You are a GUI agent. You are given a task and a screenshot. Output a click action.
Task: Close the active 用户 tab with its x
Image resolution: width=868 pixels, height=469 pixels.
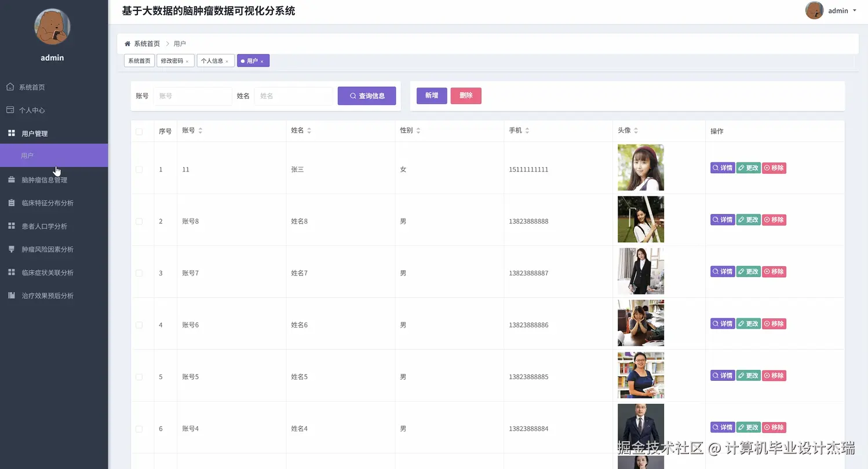[x=262, y=61]
